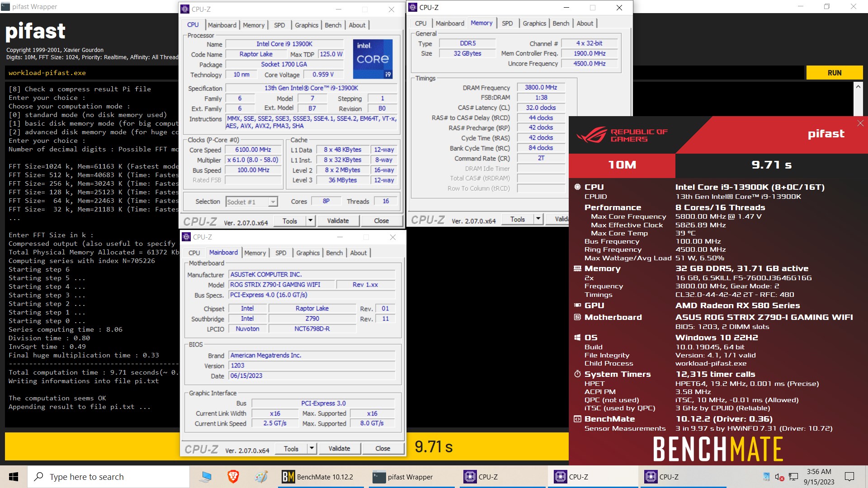The height and width of the screenshot is (488, 868).
Task: Click the yellow RUN button
Action: tap(834, 73)
